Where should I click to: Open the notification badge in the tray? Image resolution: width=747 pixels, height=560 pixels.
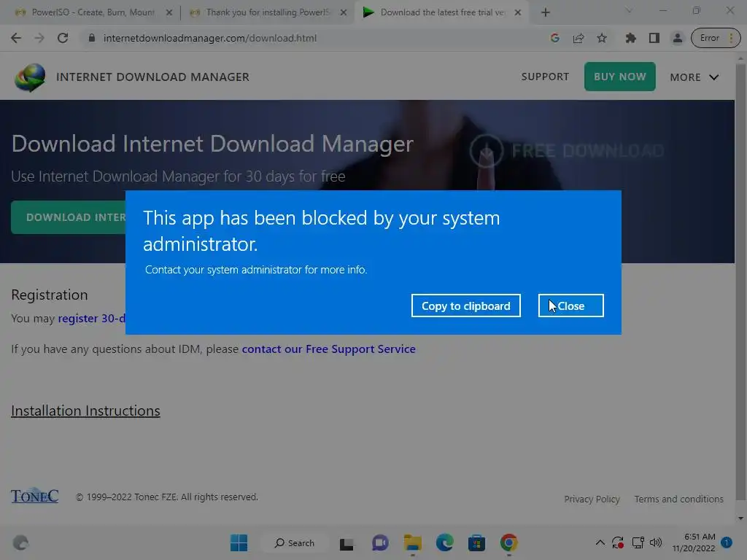[x=727, y=542]
